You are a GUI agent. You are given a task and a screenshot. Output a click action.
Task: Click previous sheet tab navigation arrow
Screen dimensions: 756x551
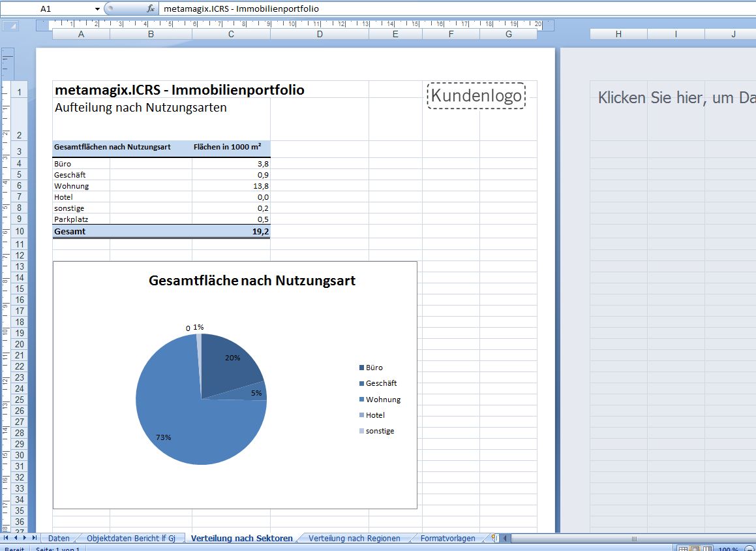tap(16, 537)
